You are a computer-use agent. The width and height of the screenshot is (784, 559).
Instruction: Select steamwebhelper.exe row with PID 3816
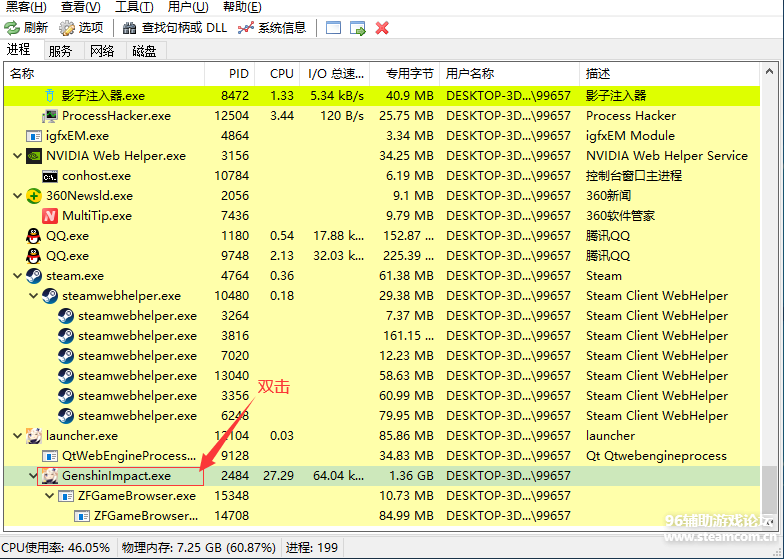point(382,336)
